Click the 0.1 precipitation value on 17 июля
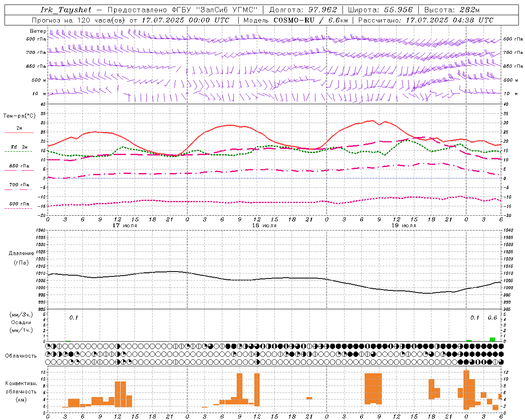This screenshot has width=525, height=420. (73, 318)
